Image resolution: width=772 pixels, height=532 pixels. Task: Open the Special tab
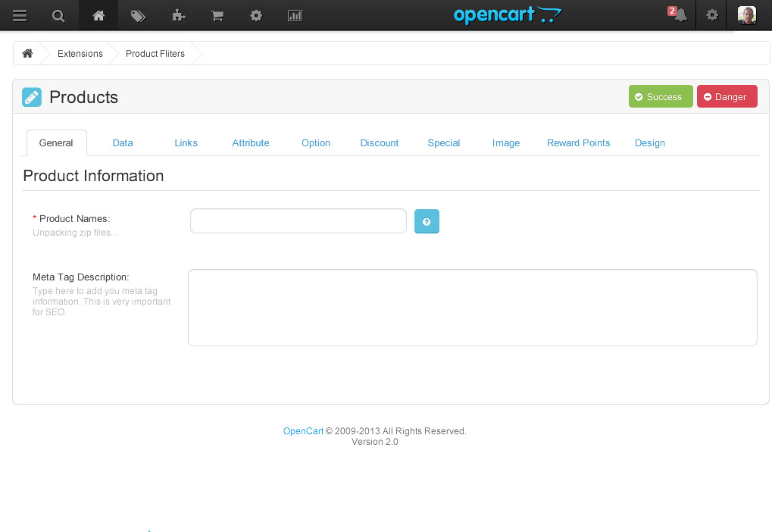(444, 142)
